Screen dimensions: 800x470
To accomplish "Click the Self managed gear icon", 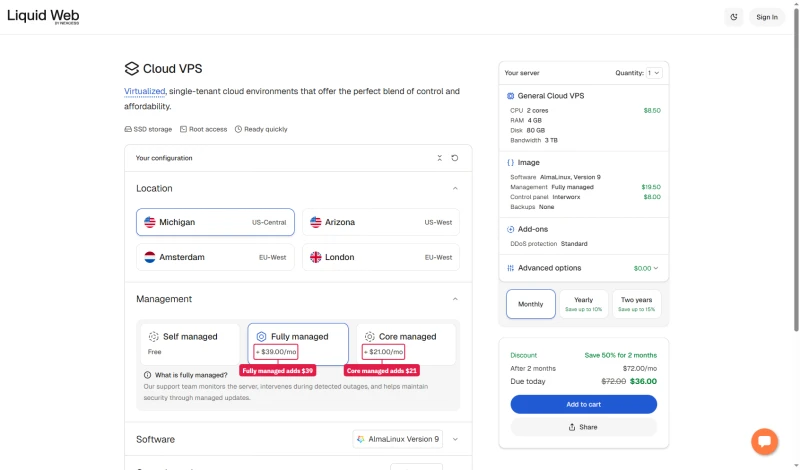I will click(154, 336).
